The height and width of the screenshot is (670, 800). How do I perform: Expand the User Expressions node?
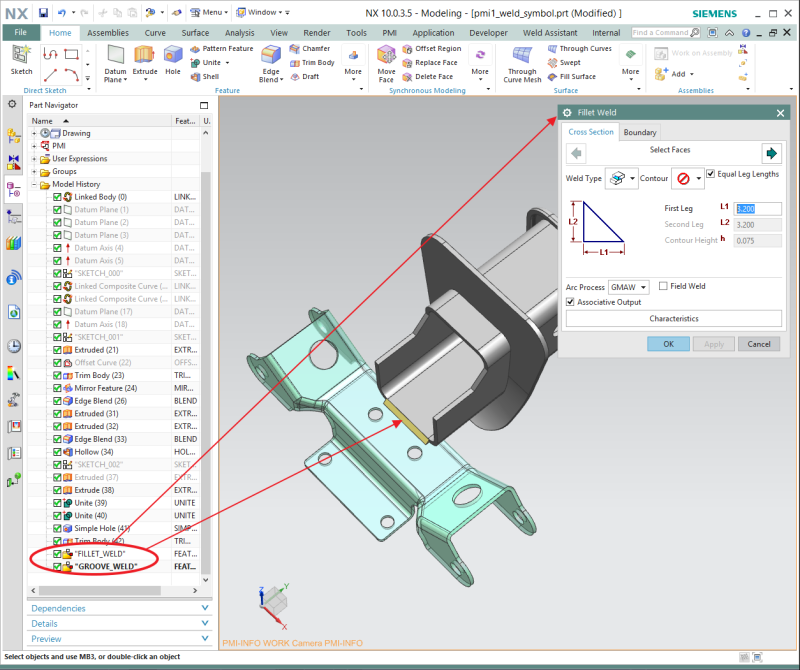34,159
